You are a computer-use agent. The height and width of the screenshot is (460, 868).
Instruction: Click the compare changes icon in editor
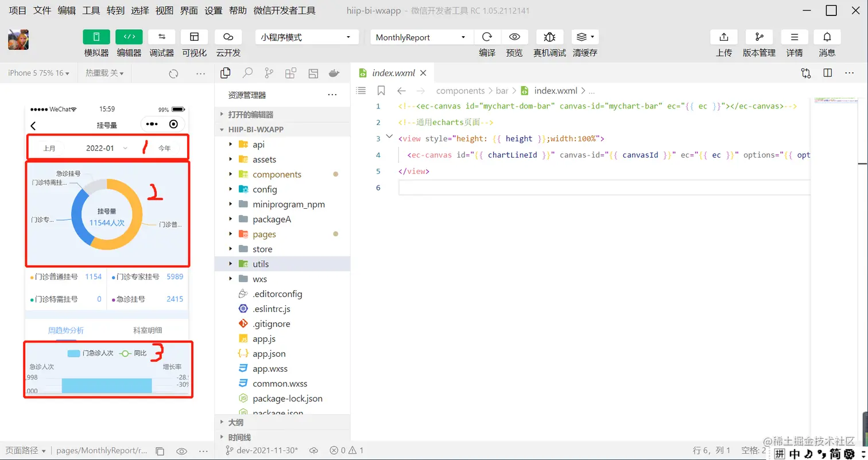coord(806,73)
